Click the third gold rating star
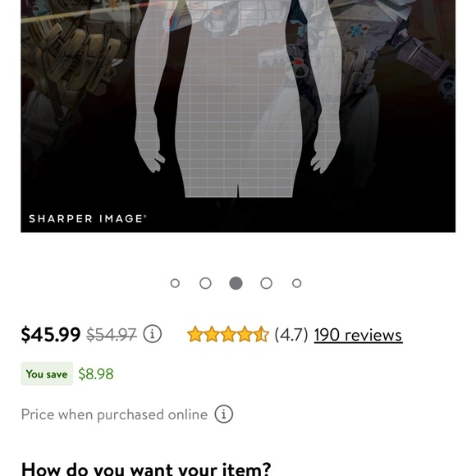476x476 pixels. 228,334
